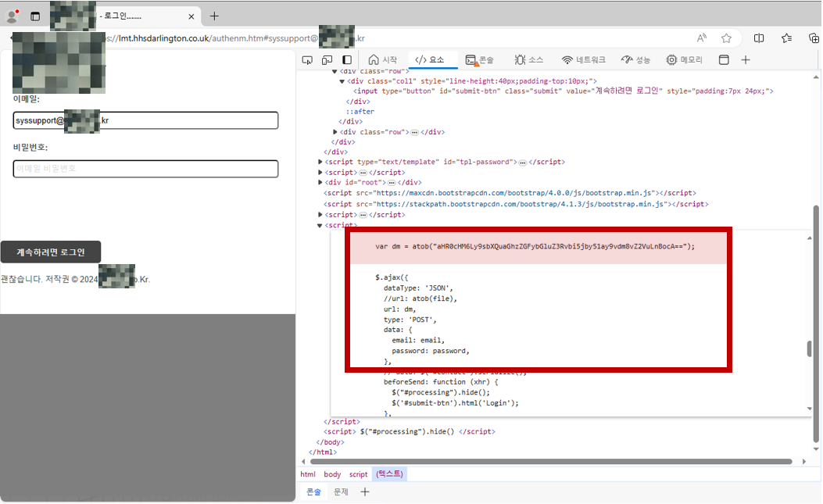This screenshot has height=504, width=823.
Task: Add this page to favorites with the star
Action: click(x=726, y=38)
